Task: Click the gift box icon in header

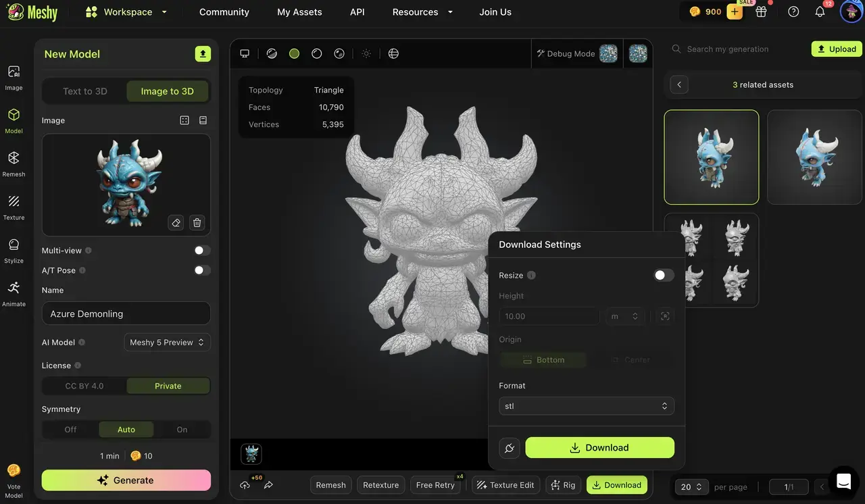Action: (761, 11)
